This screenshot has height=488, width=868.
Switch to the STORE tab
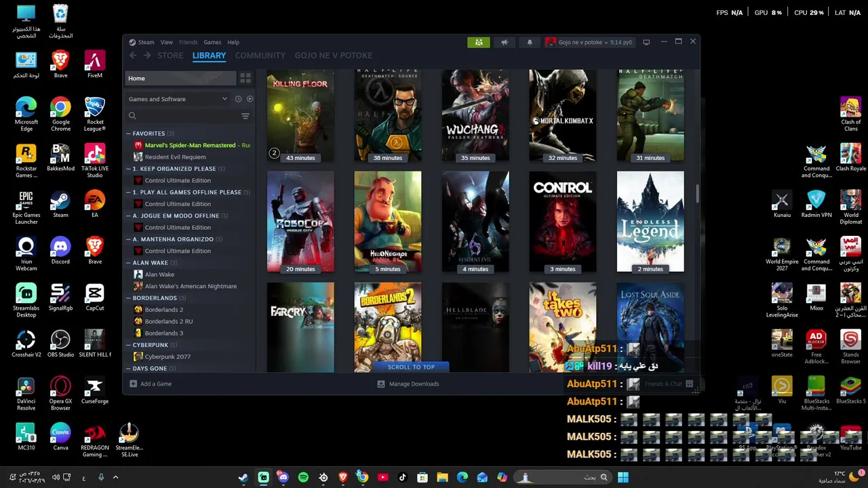(x=170, y=56)
